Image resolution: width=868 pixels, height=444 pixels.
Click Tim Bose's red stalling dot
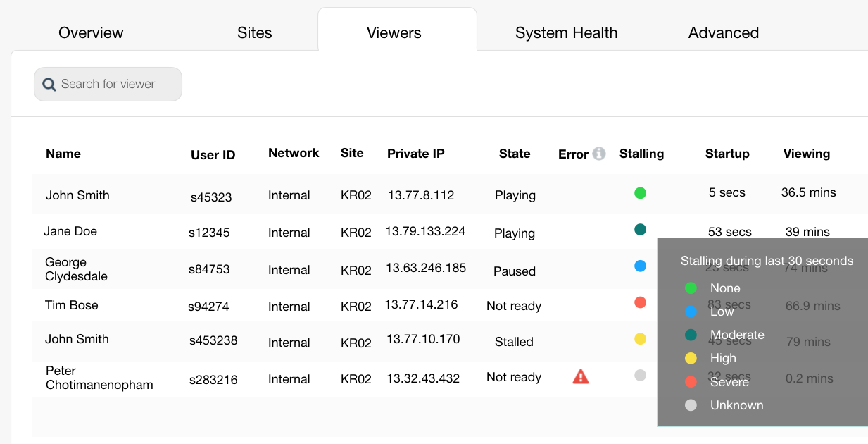point(640,302)
